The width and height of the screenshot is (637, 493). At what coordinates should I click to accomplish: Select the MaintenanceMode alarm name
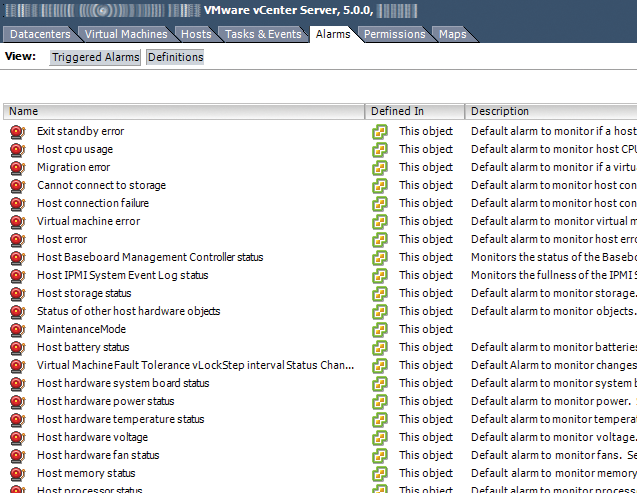[81, 329]
